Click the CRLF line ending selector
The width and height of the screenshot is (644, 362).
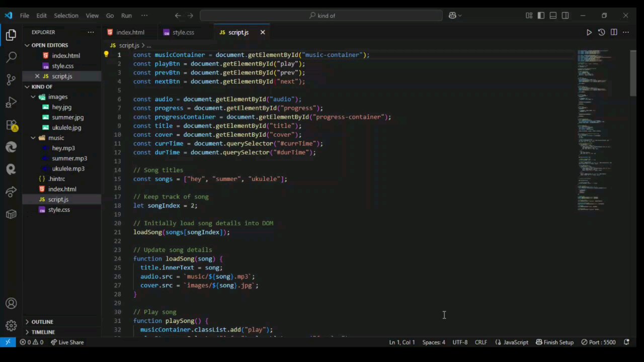(x=480, y=342)
